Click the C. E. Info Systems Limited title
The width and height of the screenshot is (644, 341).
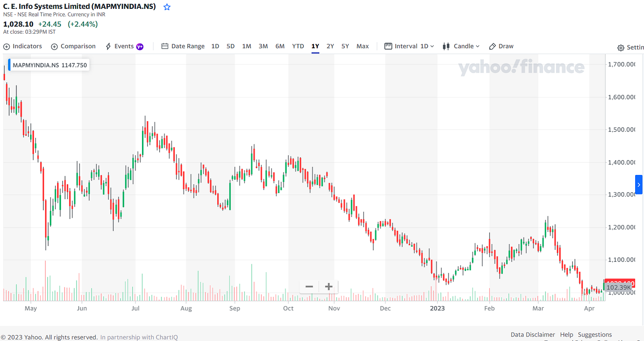(80, 7)
